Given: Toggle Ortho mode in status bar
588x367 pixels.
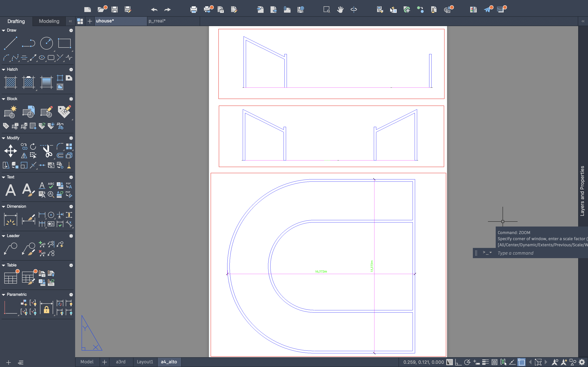Looking at the screenshot, I should tap(458, 362).
